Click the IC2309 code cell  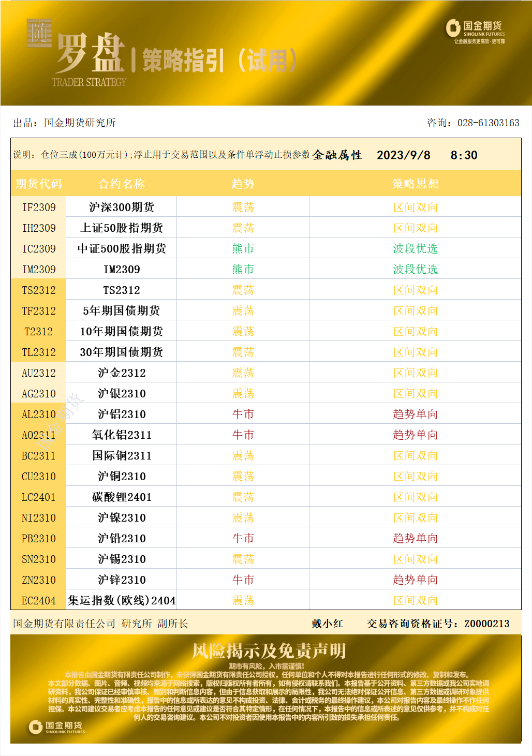(x=39, y=248)
